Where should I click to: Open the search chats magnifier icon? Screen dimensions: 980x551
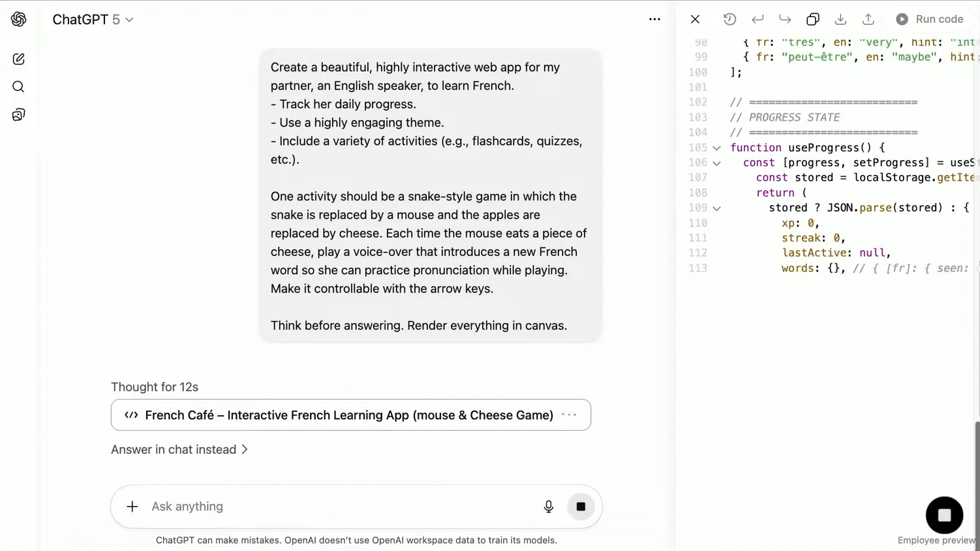point(18,87)
